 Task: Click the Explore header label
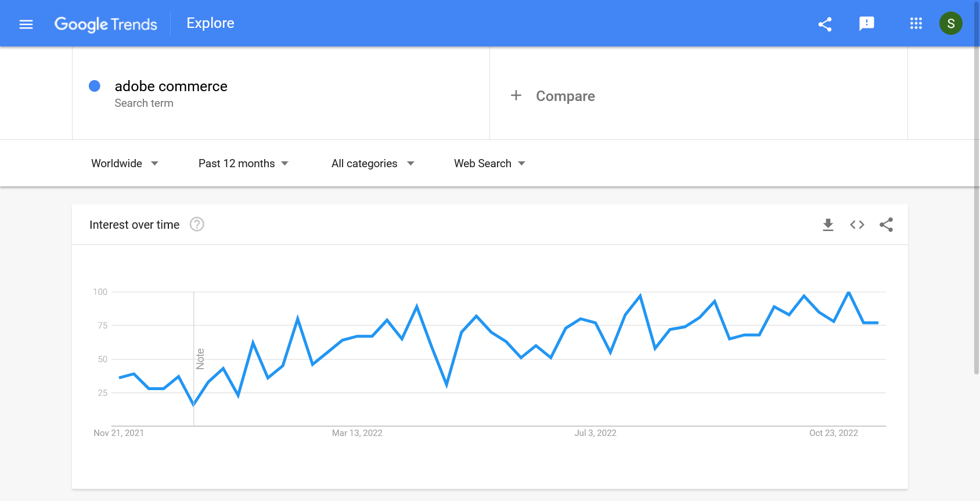tap(210, 23)
